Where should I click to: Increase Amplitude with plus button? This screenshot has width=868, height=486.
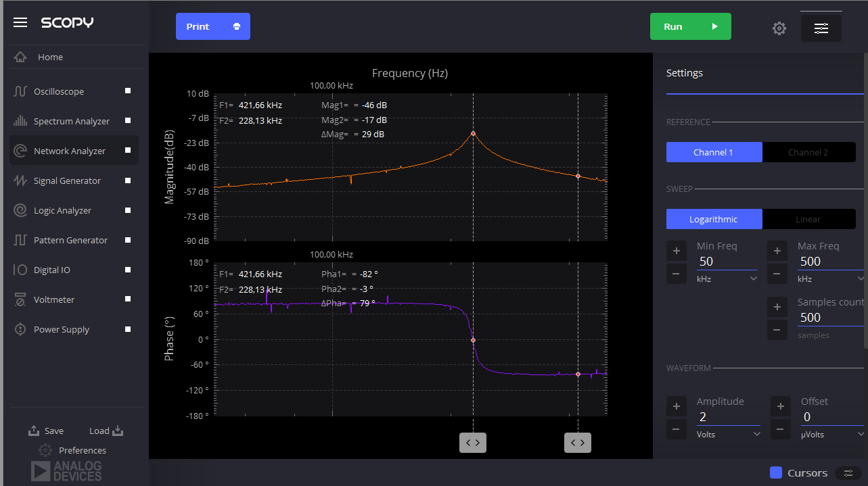677,407
